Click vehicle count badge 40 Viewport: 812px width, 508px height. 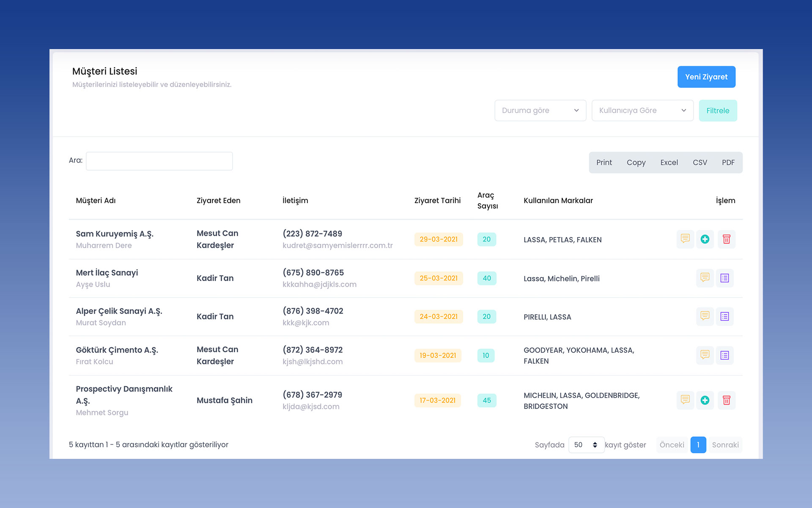tap(487, 278)
